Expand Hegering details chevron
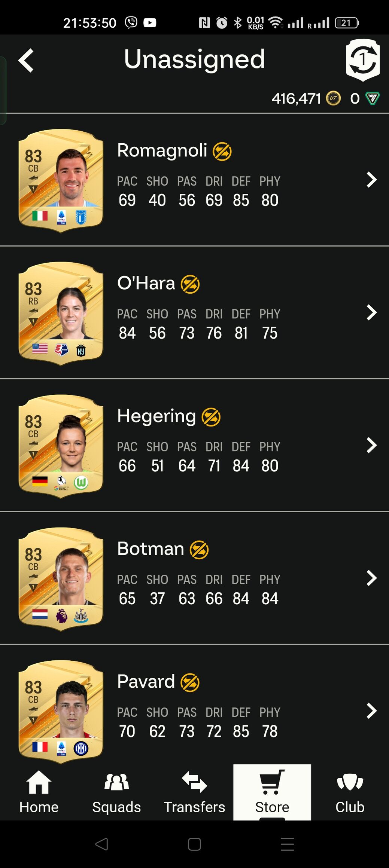This screenshot has height=868, width=389. pos(371,445)
